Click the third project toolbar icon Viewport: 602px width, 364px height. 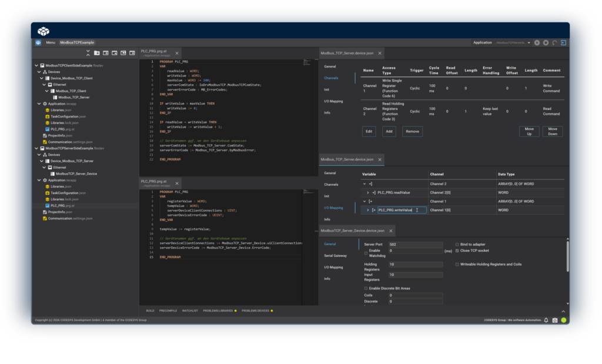(x=115, y=53)
